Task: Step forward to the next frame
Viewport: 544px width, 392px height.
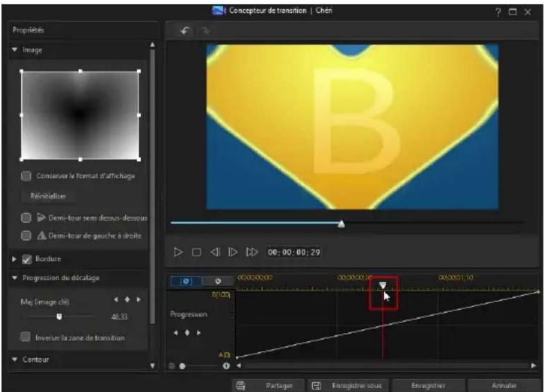Action: click(232, 252)
